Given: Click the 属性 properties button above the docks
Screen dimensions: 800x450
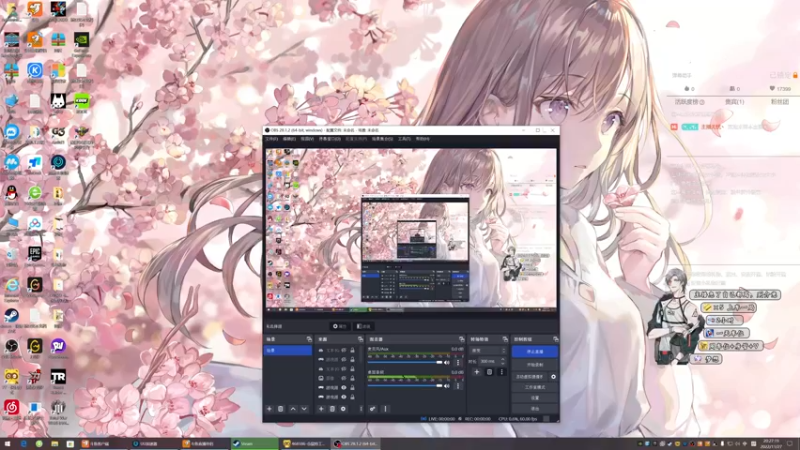Looking at the screenshot, I should pos(340,326).
